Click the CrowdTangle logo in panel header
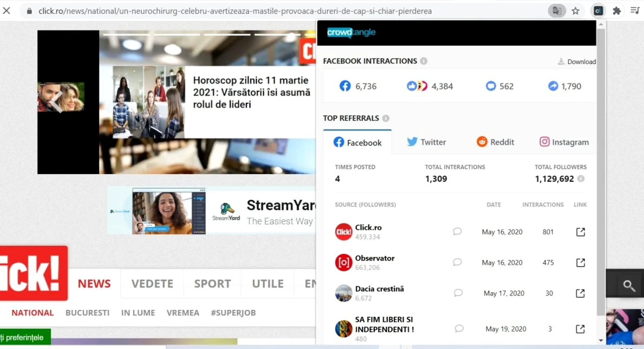Screen dimensions: 644x349 352,33
